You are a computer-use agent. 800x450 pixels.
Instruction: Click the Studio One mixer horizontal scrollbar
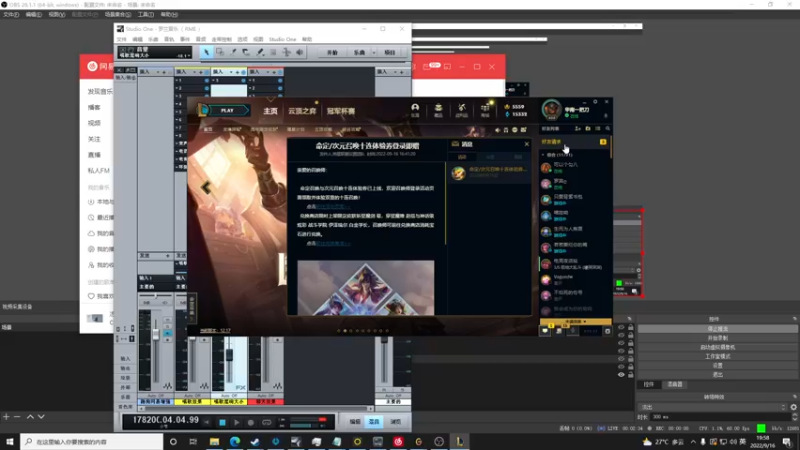pos(255,409)
